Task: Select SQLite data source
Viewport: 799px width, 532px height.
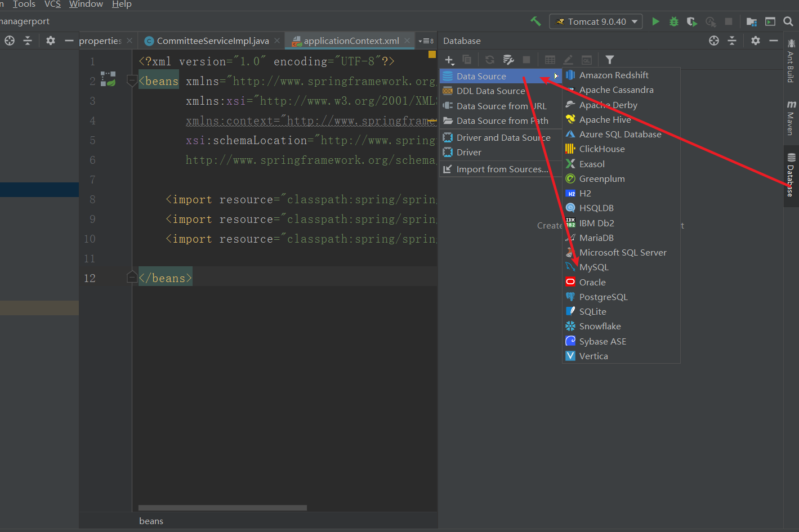Action: pos(621,311)
